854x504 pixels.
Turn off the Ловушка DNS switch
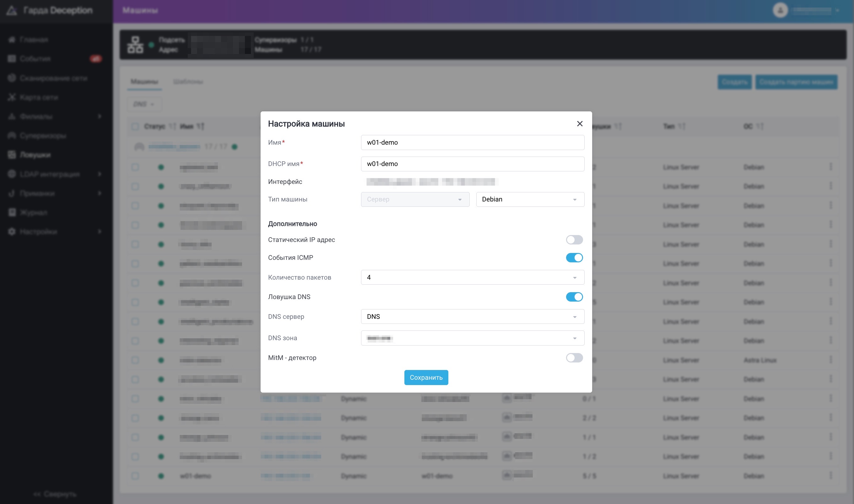[574, 297]
